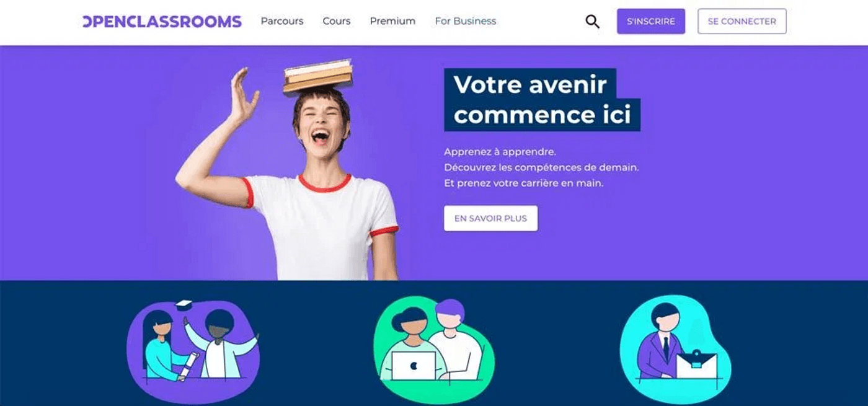
Task: Click the "Apprenez à apprendre." text line
Action: (500, 152)
